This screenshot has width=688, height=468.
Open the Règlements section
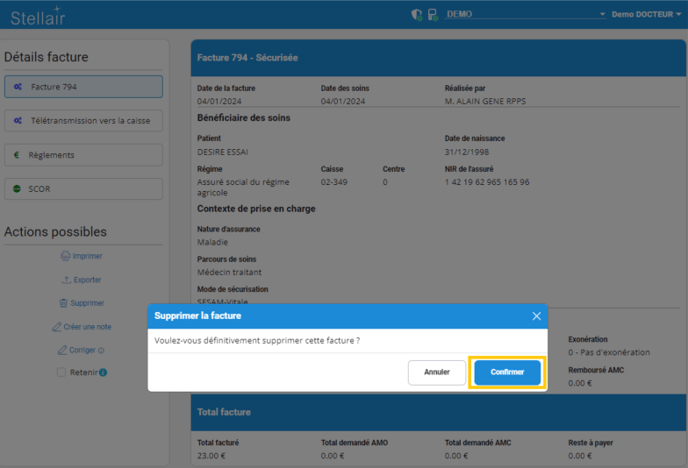point(83,155)
